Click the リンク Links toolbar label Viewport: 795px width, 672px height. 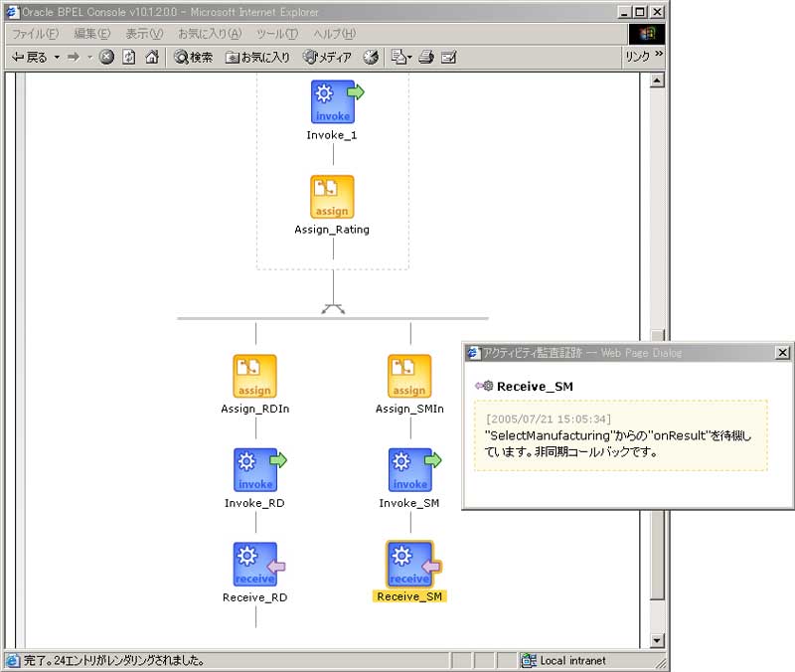tap(637, 56)
